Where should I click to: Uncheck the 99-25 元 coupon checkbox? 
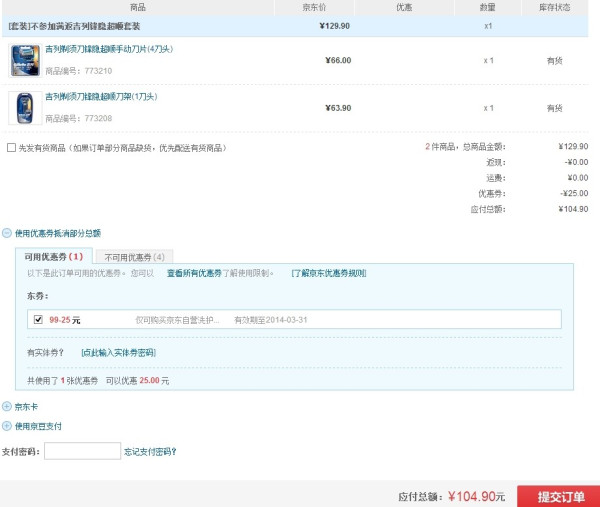(x=38, y=319)
